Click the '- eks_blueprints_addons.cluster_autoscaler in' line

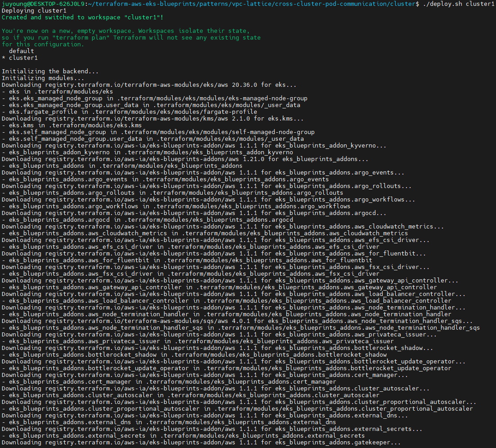pyautogui.click(x=190, y=395)
